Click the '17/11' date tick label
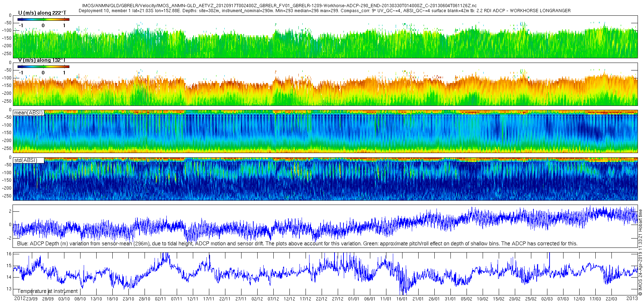Image resolution: width=644 pixels, height=304 pixels. click(209, 299)
